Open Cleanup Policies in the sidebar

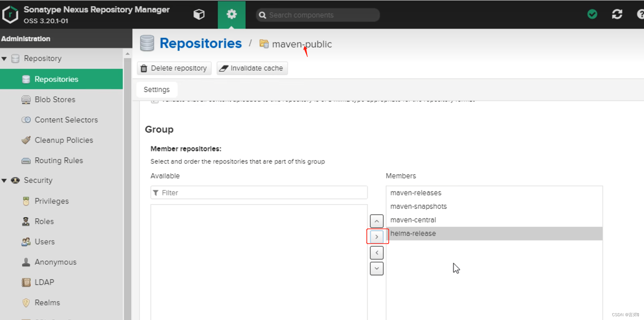click(64, 140)
